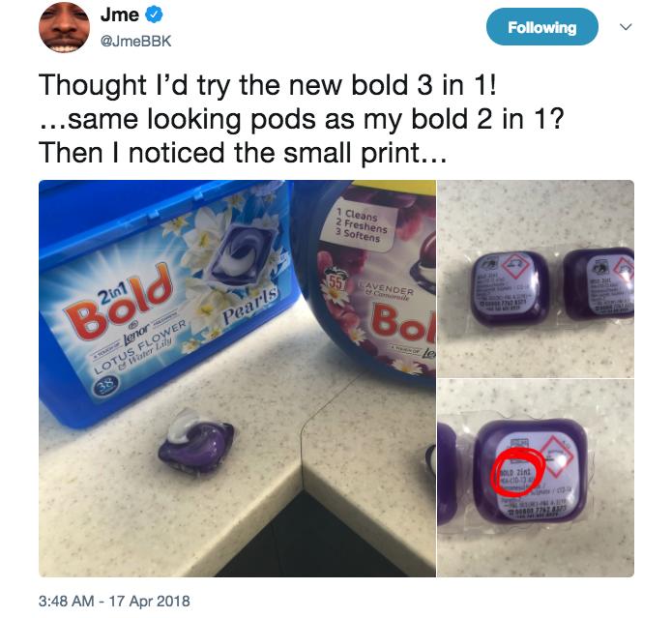Viewport: 672px width, 618px height.
Task: Open the @JmeBBK handle link
Action: point(135,42)
